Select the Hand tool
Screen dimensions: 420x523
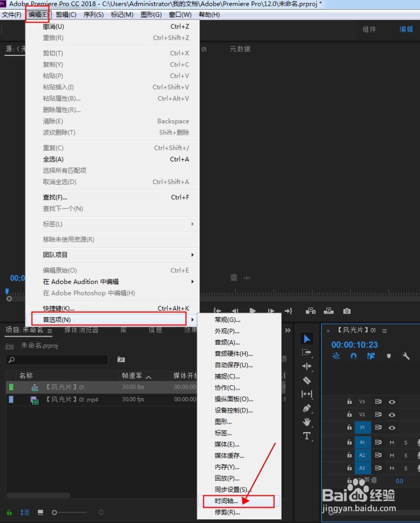307,422
